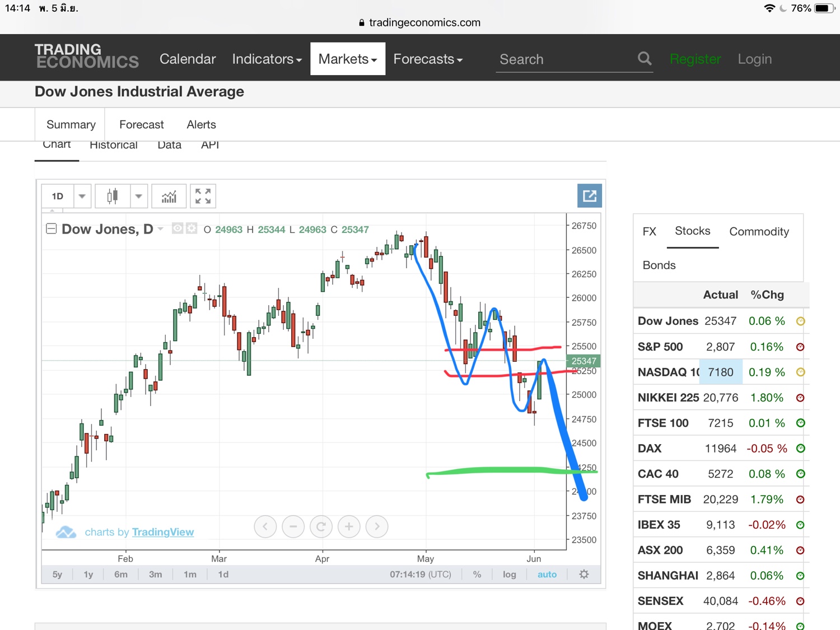Select the 1y time range
The width and height of the screenshot is (840, 630).
(x=88, y=574)
